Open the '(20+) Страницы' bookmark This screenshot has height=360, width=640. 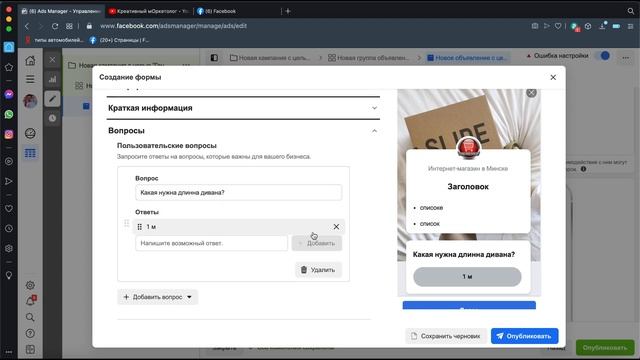click(119, 40)
